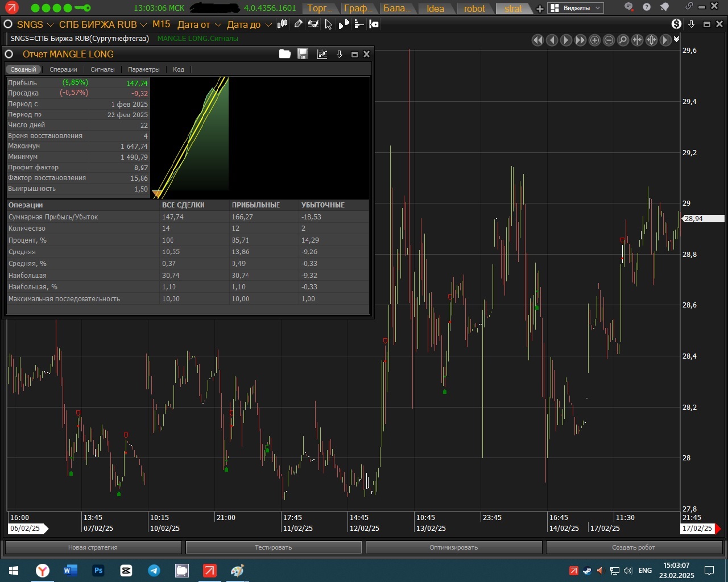
Task: Open the Параметры tab
Action: 143,69
